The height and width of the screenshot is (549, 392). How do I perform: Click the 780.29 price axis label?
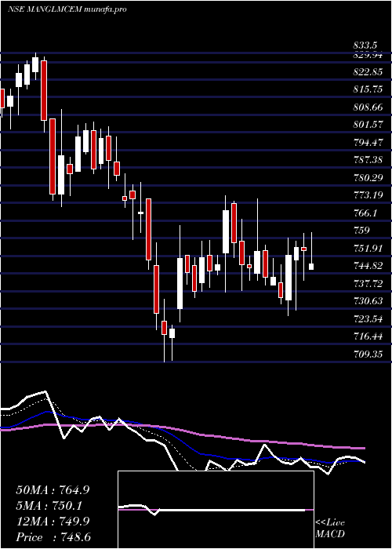click(x=368, y=178)
